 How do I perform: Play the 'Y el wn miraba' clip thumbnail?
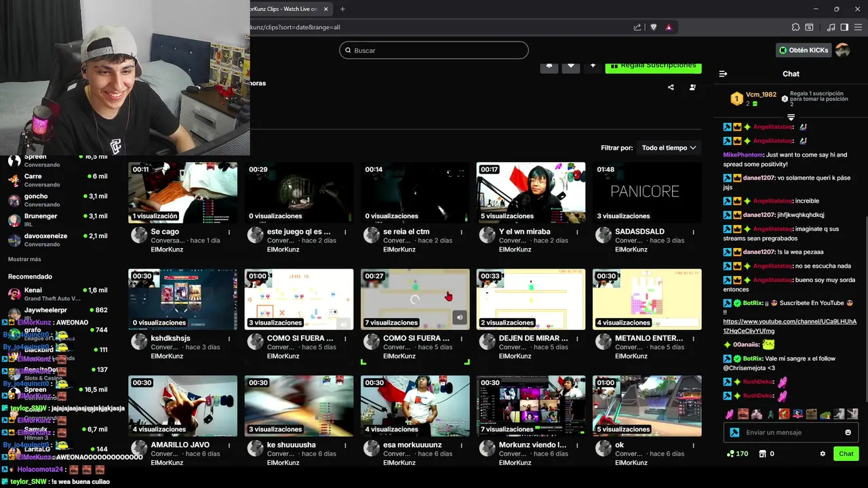(531, 192)
